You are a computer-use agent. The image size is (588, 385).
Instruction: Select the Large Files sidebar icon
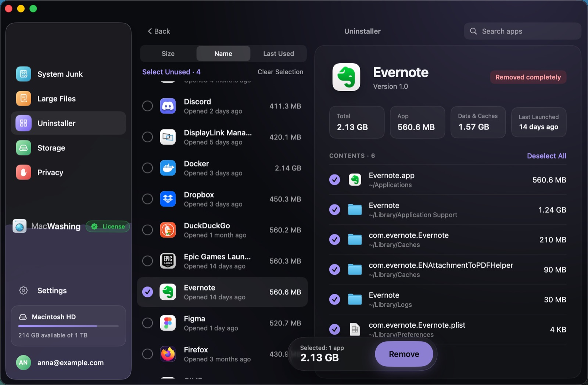[24, 99]
